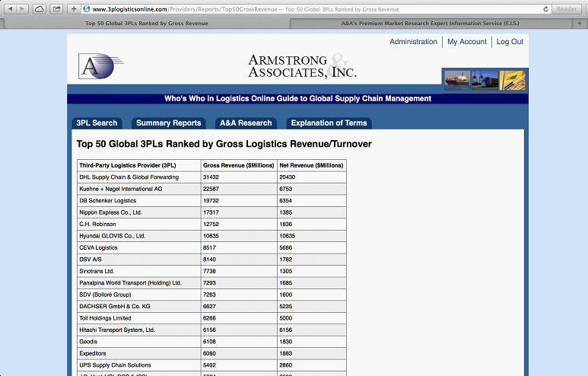Click the Who's Who in Logistics banner text
Image resolution: width=588 pixels, height=376 pixels.
click(297, 99)
